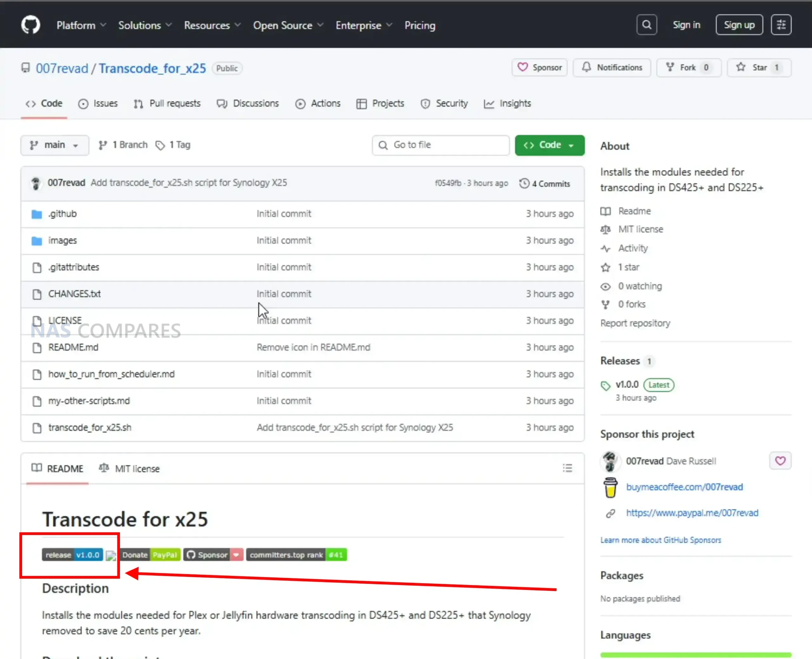Open the README outline list icon
This screenshot has width=812, height=659.
[x=567, y=468]
